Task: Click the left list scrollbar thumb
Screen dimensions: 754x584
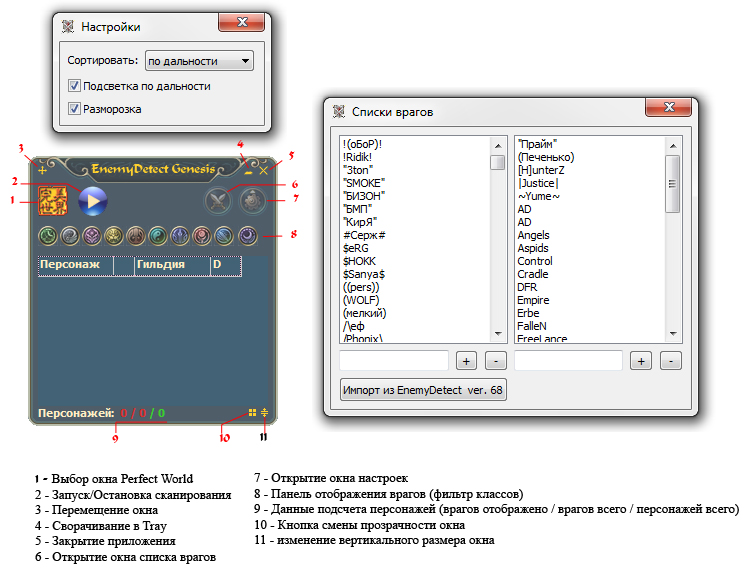Action: click(x=498, y=162)
